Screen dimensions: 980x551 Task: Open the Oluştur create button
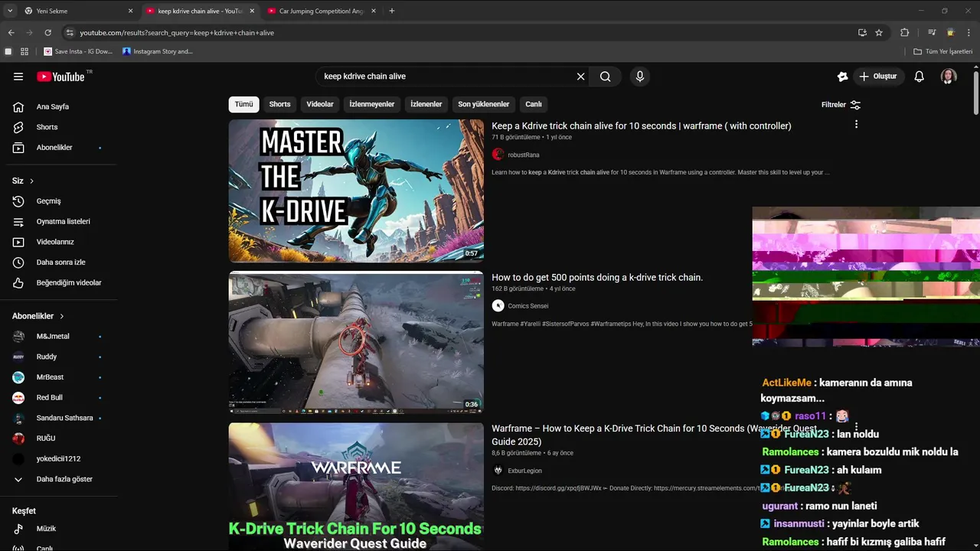coord(879,77)
